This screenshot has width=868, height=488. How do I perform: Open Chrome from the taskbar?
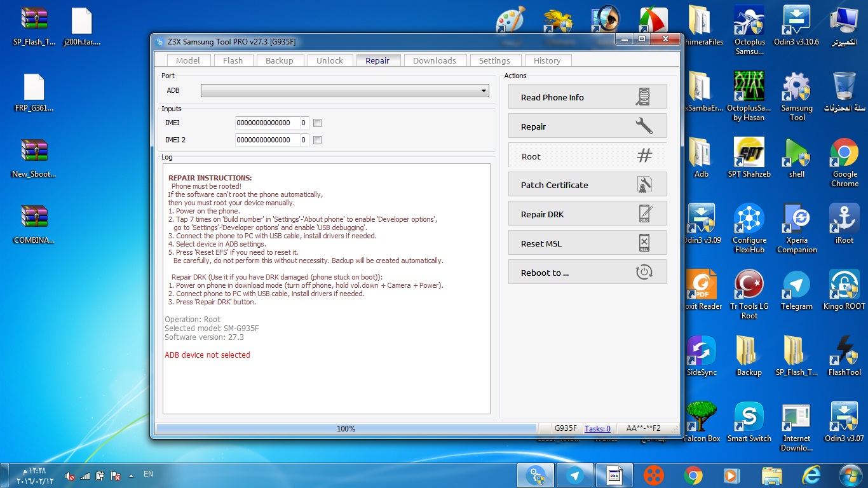693,475
